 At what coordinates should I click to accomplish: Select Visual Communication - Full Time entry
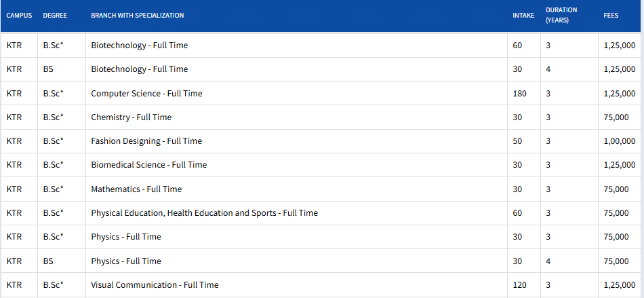[155, 285]
